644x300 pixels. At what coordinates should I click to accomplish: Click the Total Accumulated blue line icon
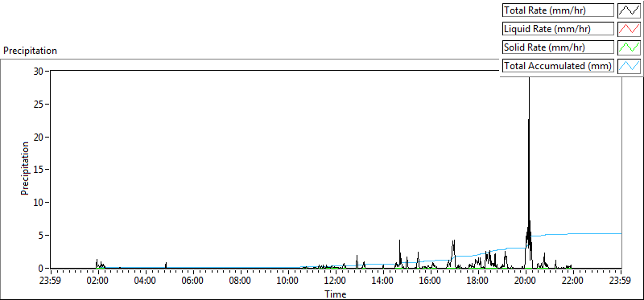click(629, 65)
